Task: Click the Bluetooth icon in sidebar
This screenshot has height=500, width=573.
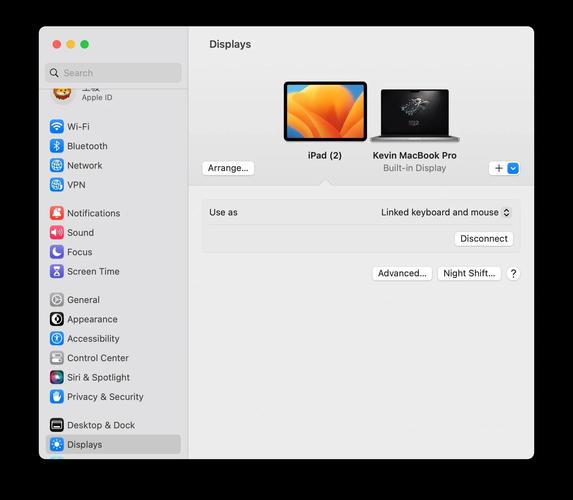Action: pyautogui.click(x=57, y=146)
